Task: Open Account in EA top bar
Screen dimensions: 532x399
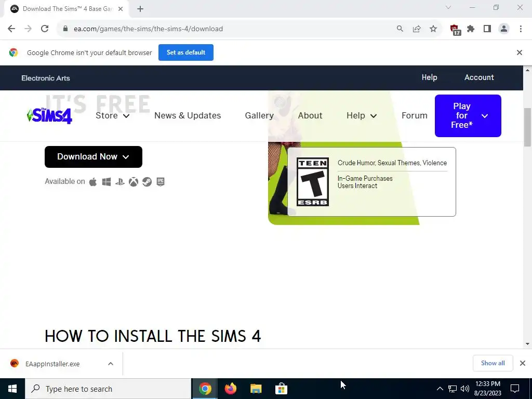Action: (479, 77)
